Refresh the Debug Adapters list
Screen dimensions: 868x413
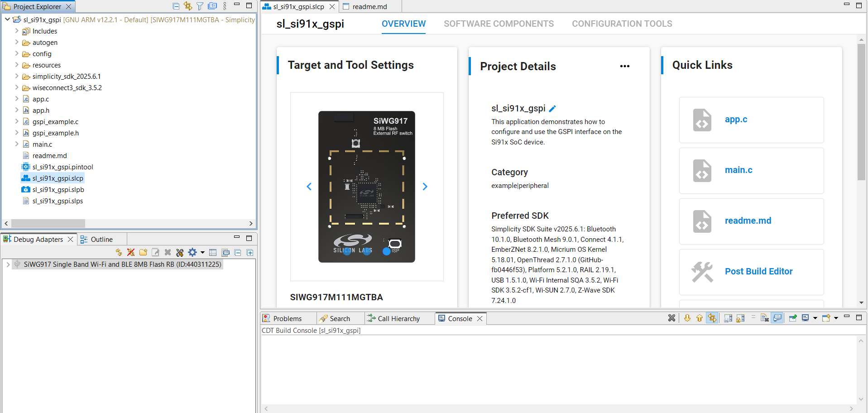coord(119,252)
